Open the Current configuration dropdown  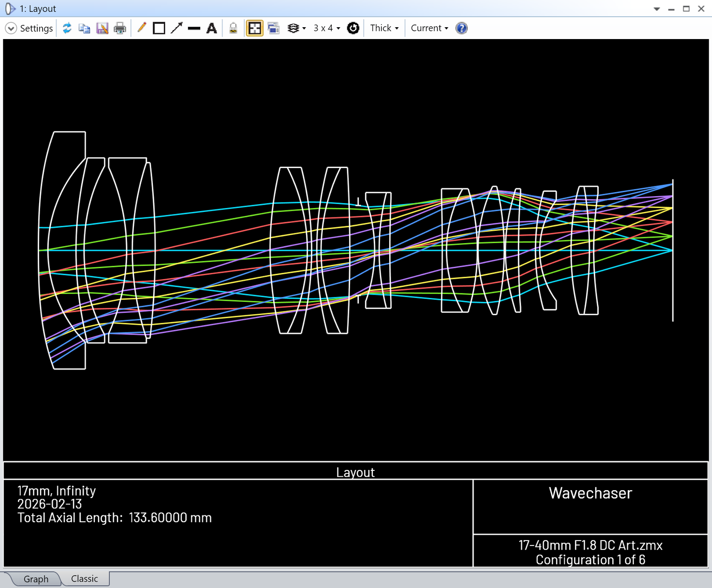coord(429,28)
